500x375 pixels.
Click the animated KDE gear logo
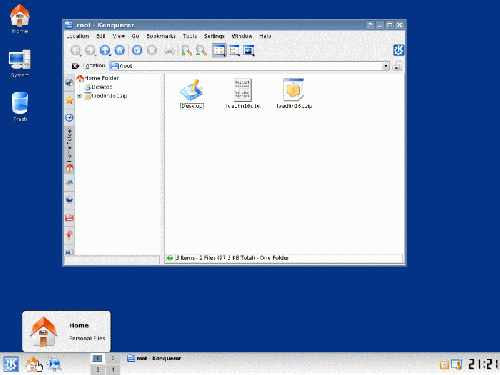(398, 50)
